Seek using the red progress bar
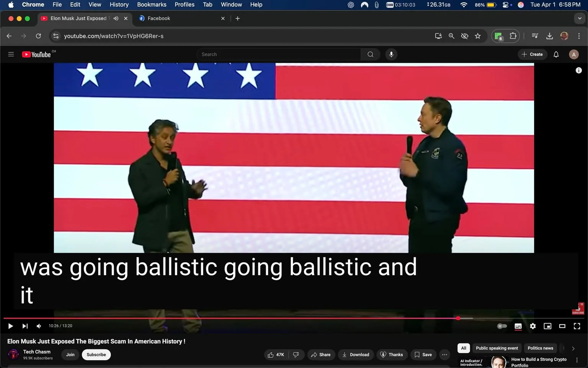 tap(230, 318)
